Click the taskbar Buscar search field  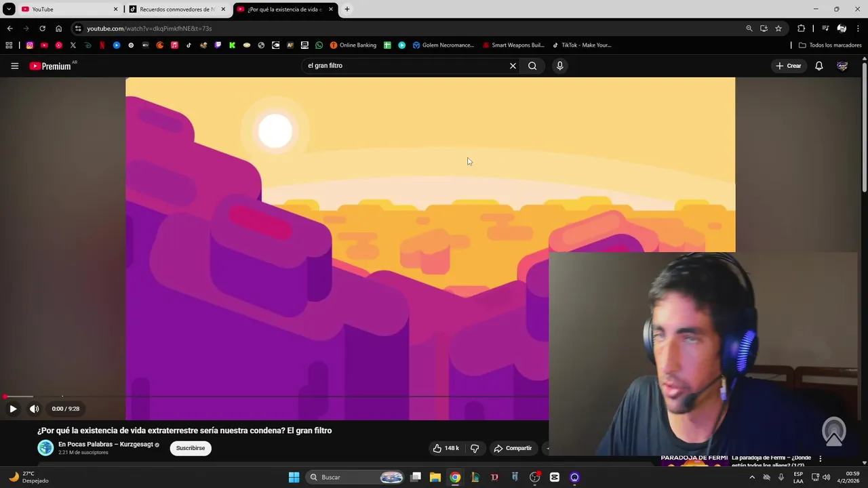coord(356,477)
